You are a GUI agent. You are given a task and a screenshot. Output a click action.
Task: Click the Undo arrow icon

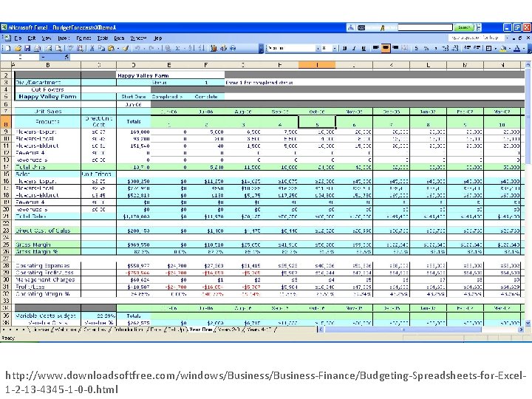[137, 49]
